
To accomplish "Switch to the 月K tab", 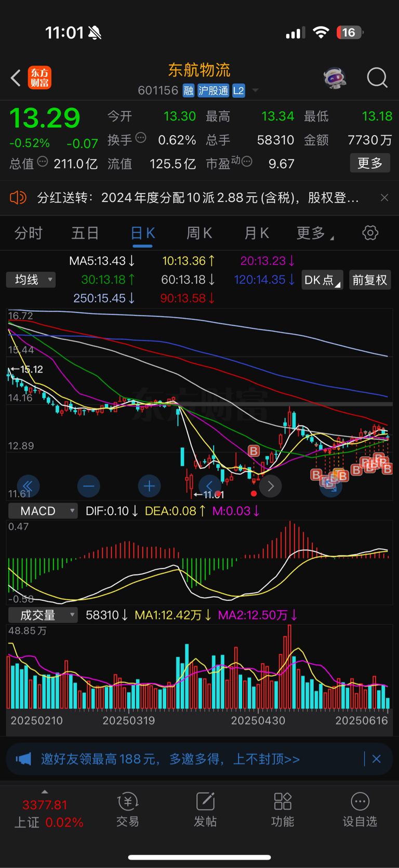I will (x=257, y=233).
